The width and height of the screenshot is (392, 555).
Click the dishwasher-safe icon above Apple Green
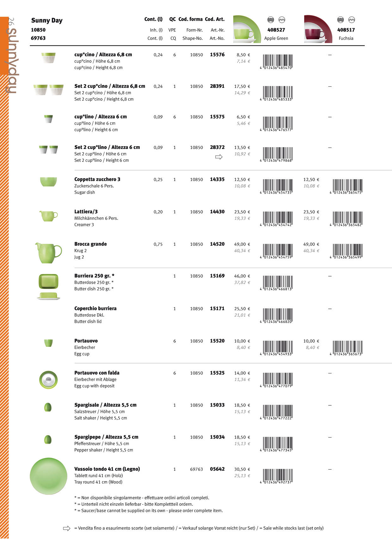click(271, 20)
